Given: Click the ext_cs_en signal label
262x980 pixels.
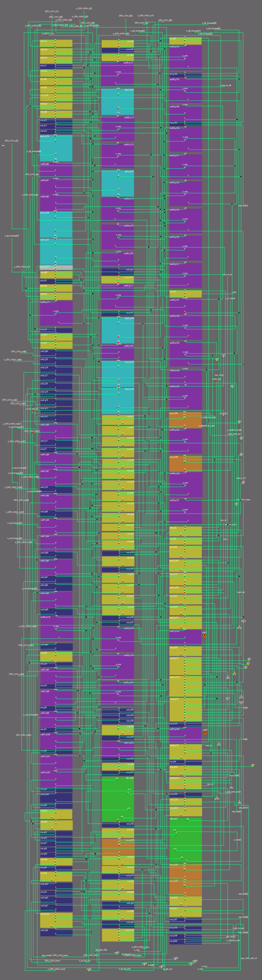Looking at the screenshot, I should point(227,274).
